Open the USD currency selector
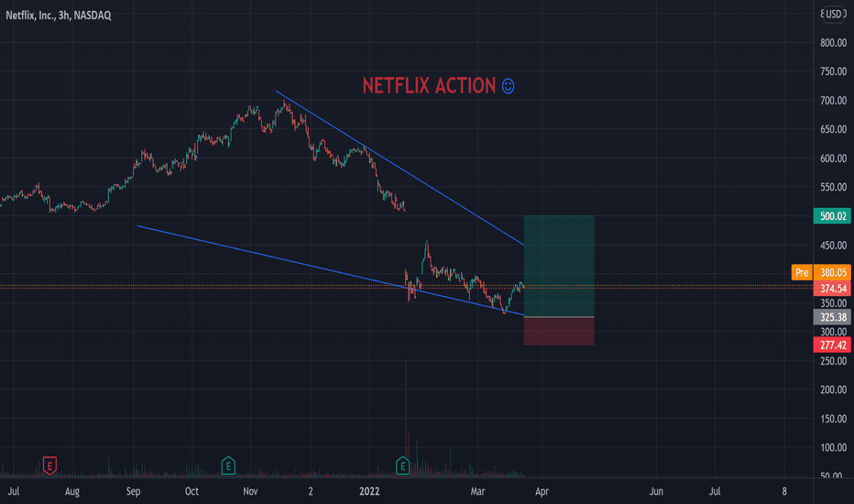 (x=833, y=14)
